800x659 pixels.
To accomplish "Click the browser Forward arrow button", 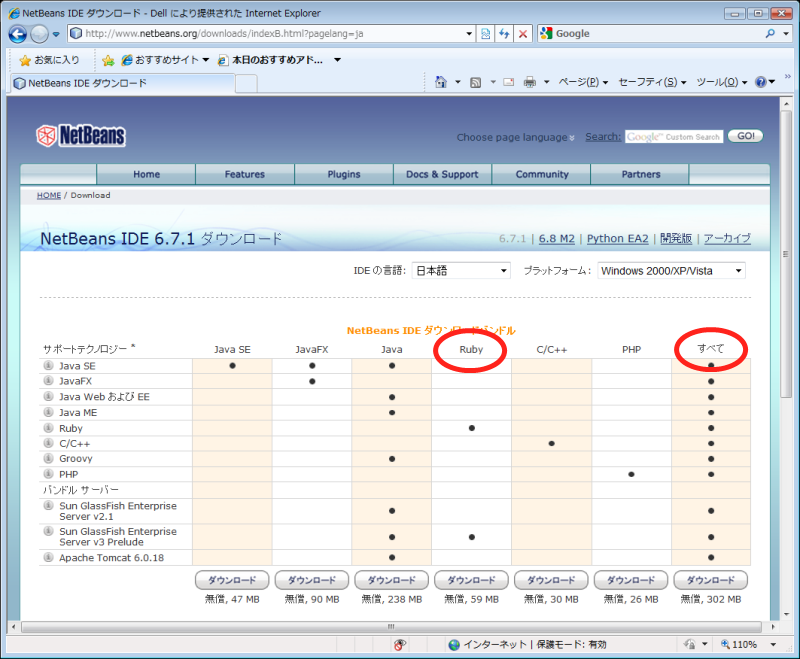I will tap(39, 34).
